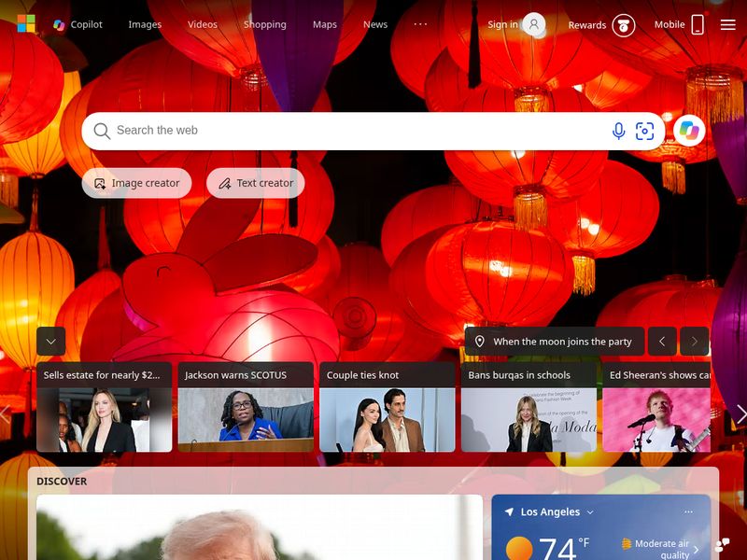The image size is (747, 560).
Task: Open the Ed Sheeran's shows story card
Action: [x=656, y=407]
